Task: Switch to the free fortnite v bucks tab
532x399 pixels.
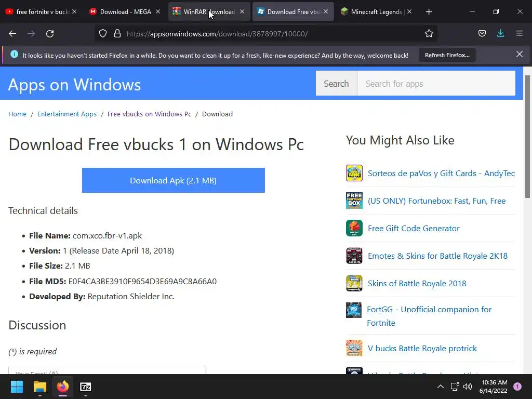Action: click(x=41, y=11)
